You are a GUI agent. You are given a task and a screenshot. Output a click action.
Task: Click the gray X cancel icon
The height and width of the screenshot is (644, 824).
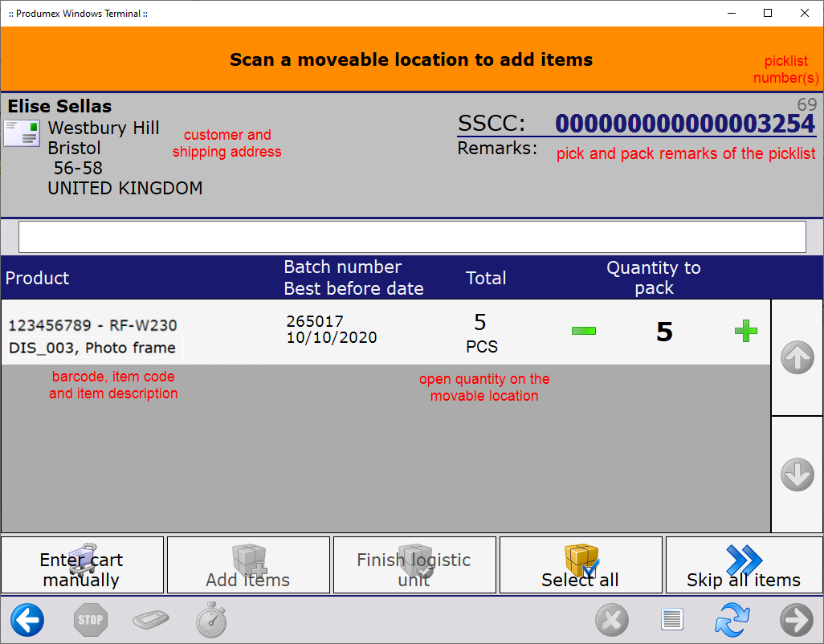pos(611,620)
